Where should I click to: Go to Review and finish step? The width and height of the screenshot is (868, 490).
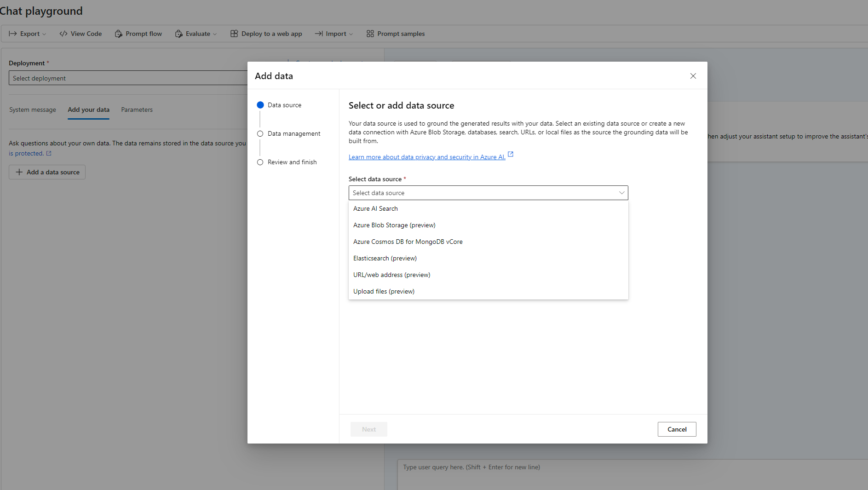tap(287, 162)
